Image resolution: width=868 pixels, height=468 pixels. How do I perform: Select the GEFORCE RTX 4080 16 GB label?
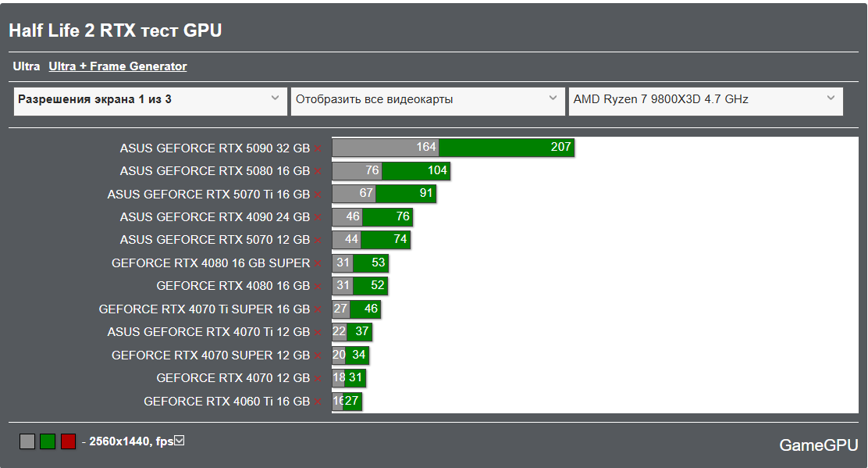(x=233, y=286)
